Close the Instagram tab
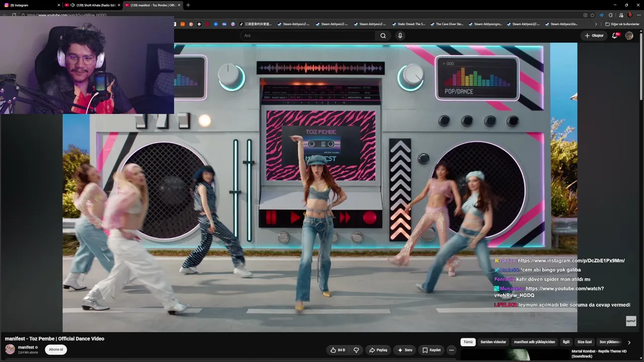644x362 pixels. pyautogui.click(x=58, y=5)
